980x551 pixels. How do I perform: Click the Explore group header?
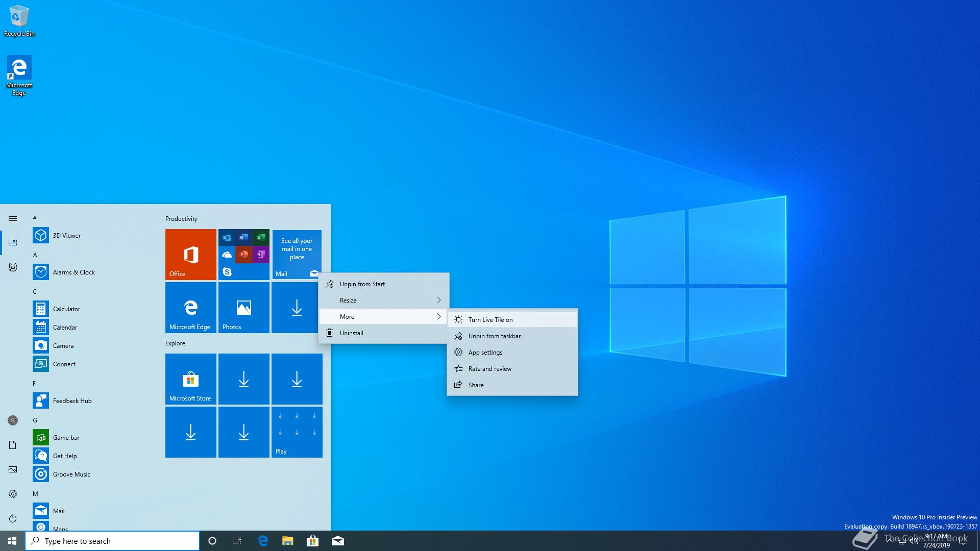point(175,343)
